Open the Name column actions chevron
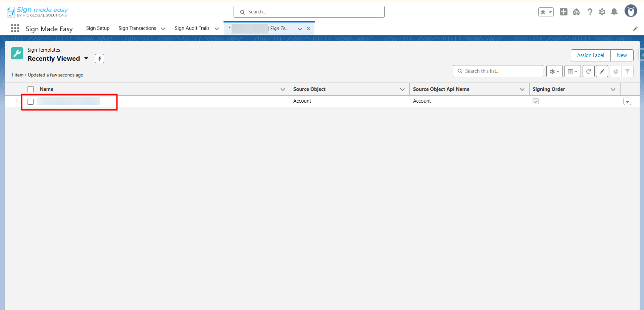The height and width of the screenshot is (310, 644). tap(283, 89)
